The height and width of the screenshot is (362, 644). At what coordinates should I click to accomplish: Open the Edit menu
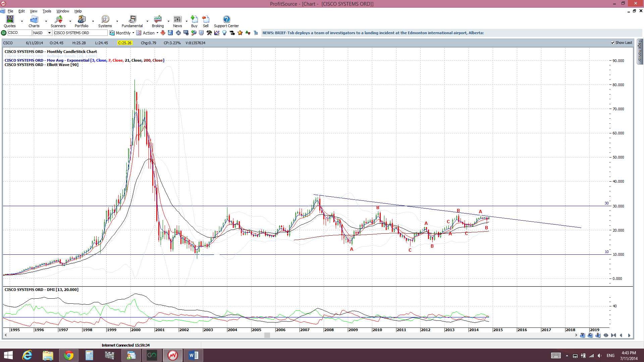pyautogui.click(x=21, y=11)
